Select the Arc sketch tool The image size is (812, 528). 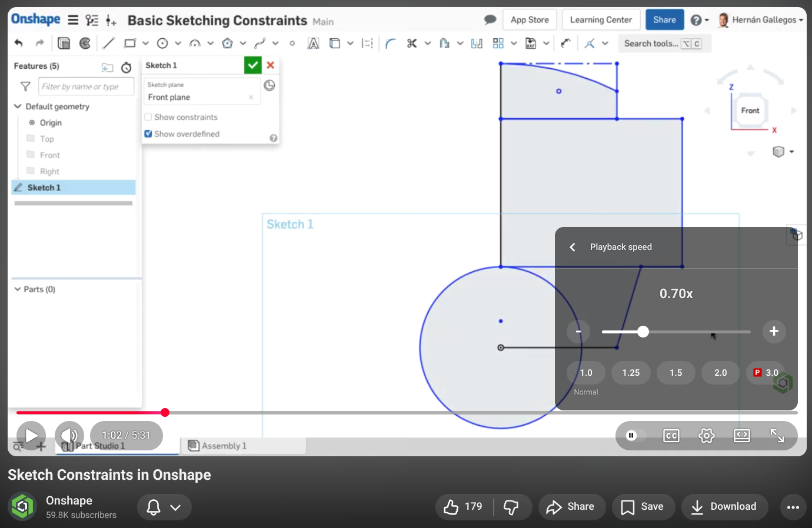[195, 43]
